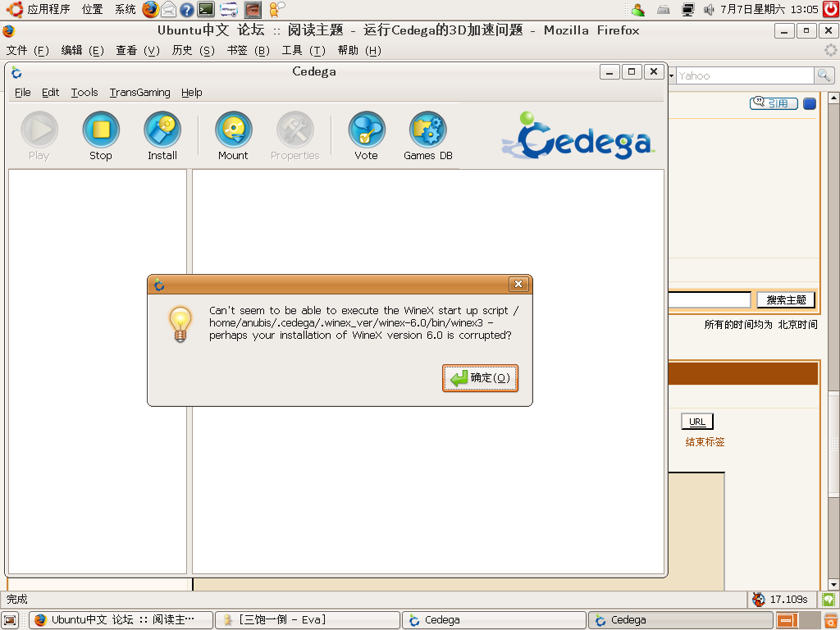Image resolution: width=840 pixels, height=630 pixels.
Task: Click the 引用 quote button
Action: (x=774, y=103)
